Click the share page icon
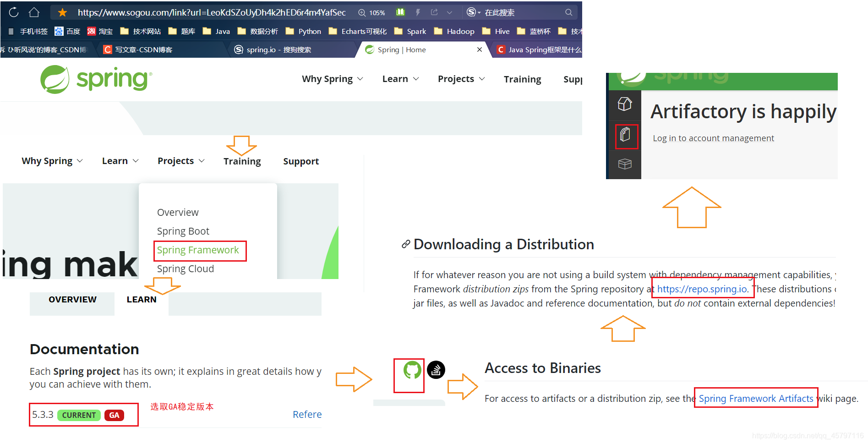Viewport: 868px width, 444px height. [434, 12]
